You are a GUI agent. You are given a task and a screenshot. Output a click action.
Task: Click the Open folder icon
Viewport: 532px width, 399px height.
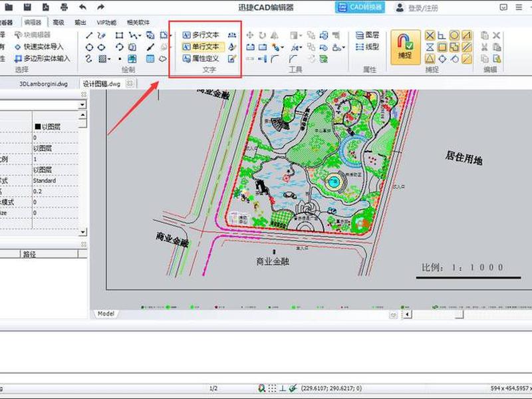pyautogui.click(x=9, y=7)
